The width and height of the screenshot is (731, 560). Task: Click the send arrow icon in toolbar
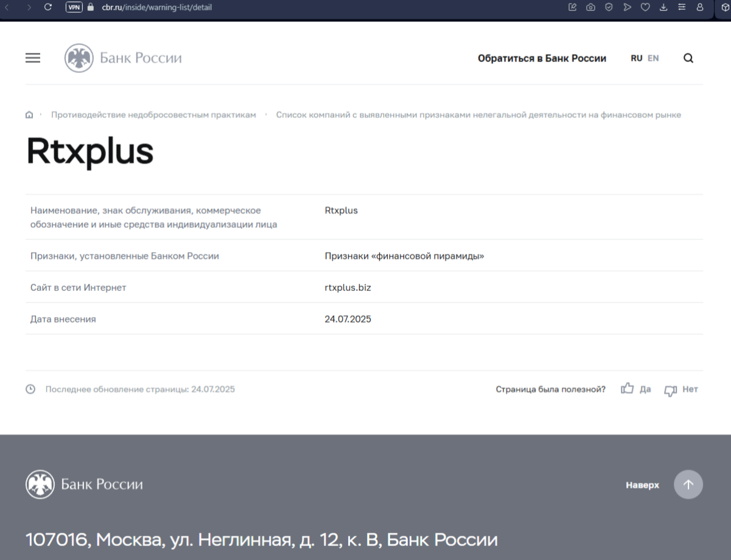(x=627, y=7)
